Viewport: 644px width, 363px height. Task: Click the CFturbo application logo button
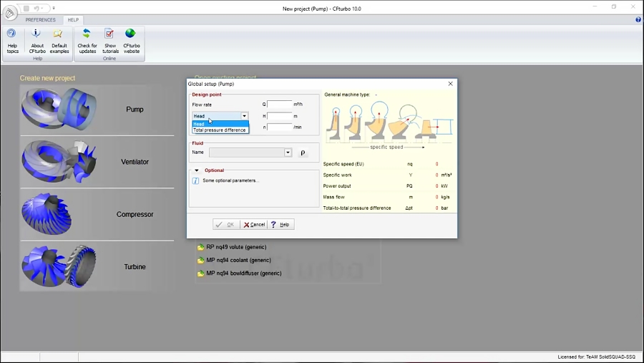pos(10,13)
